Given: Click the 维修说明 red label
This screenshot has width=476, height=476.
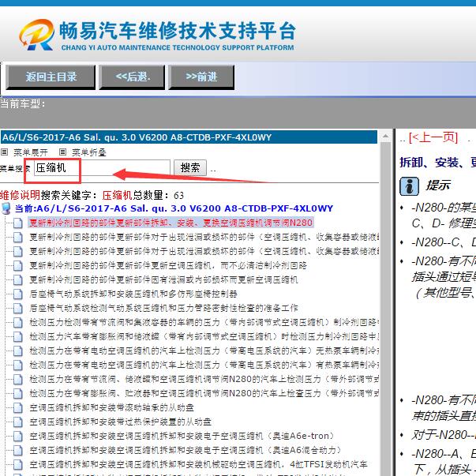Looking at the screenshot, I should pos(20,195).
